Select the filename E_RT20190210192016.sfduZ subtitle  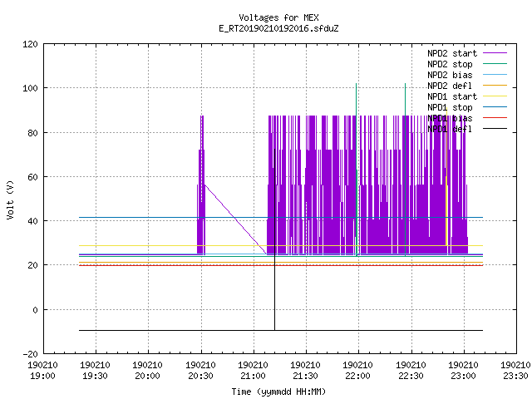coord(278,28)
